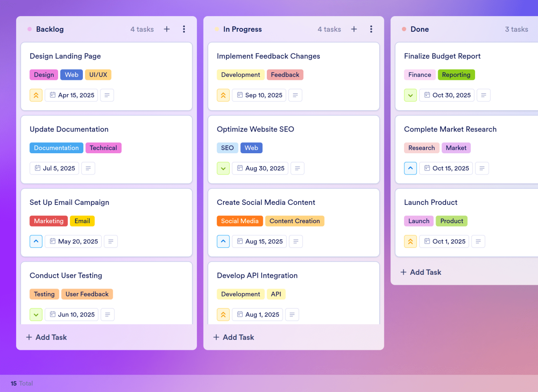Open the Develop API Integration task title
538x392 pixels.
257,275
